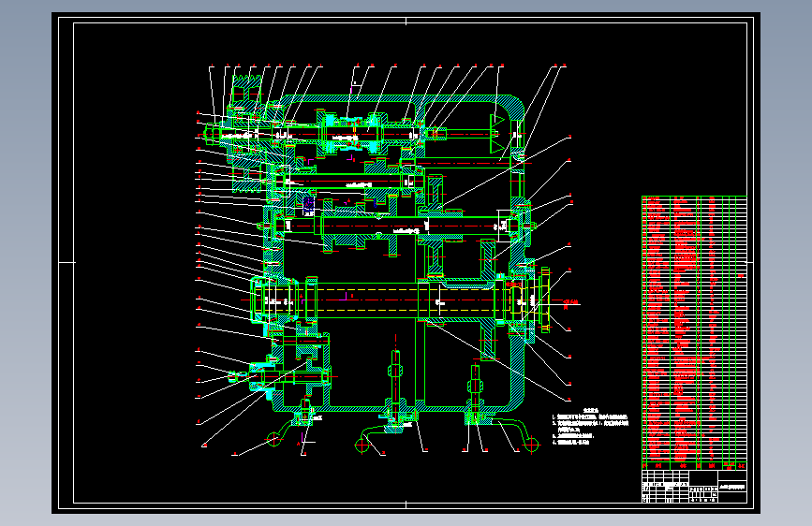Click the blue and magenta component detail

(x=309, y=205)
